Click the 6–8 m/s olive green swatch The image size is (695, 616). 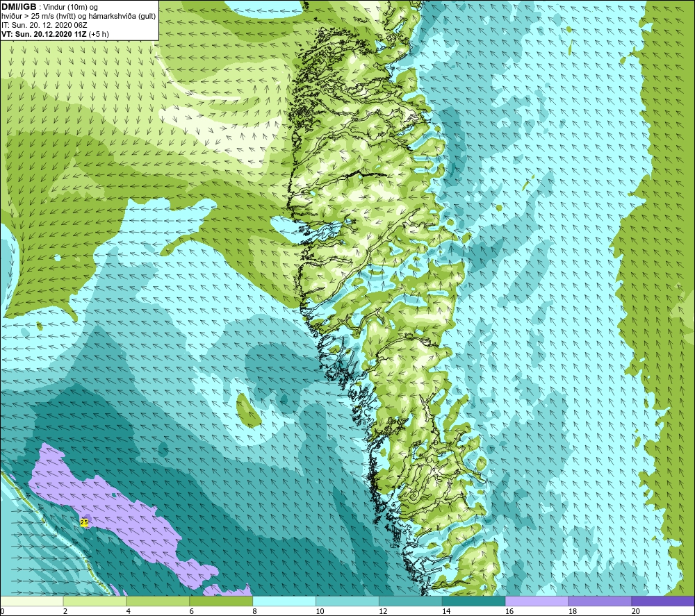tap(221, 601)
